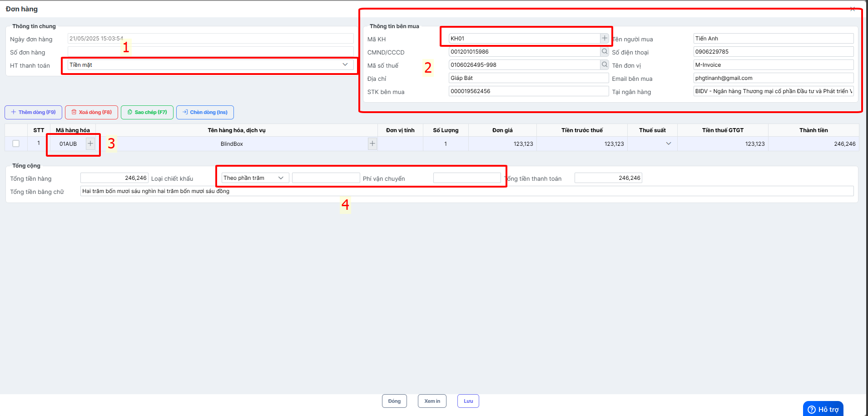Click Chèn dòng (Ins) button
868x416 pixels.
(205, 112)
